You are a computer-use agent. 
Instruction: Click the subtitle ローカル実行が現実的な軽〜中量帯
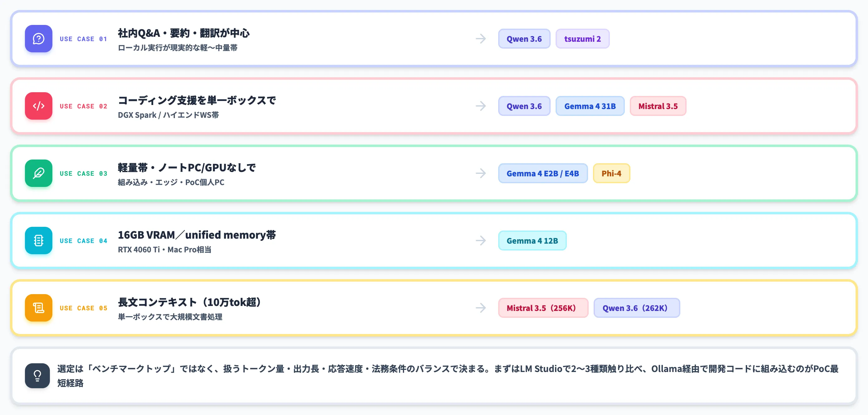(178, 48)
